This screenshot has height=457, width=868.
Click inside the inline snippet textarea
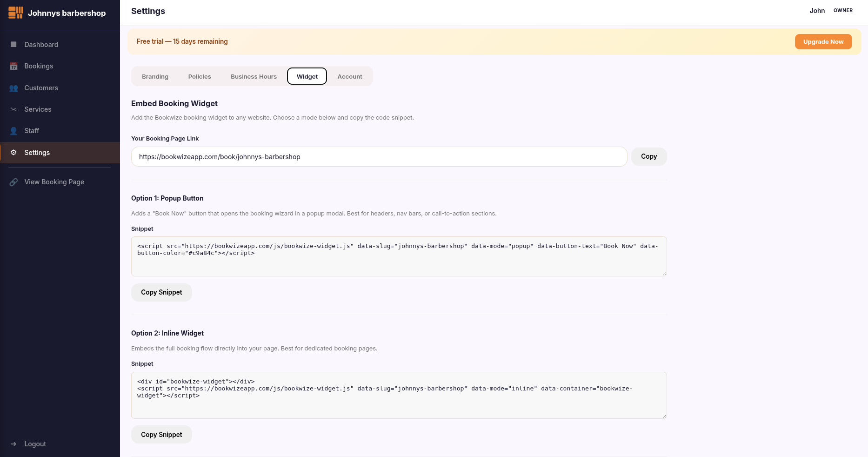pos(399,395)
